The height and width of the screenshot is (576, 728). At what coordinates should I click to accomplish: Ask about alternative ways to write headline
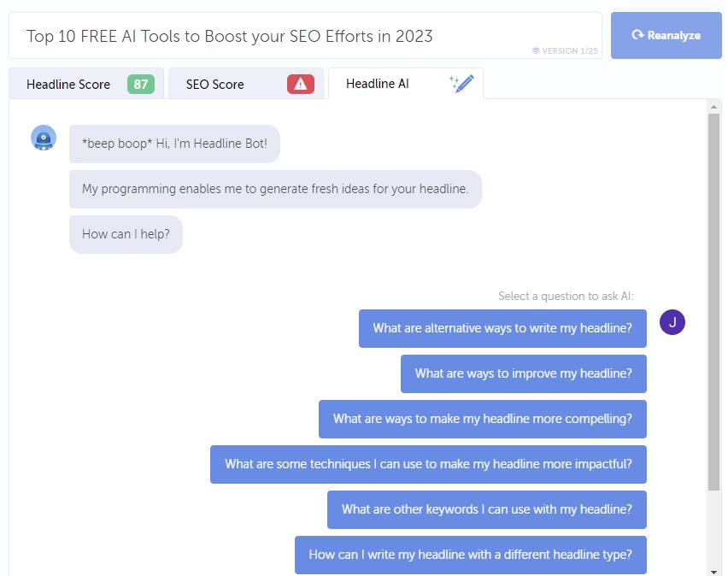click(x=502, y=328)
